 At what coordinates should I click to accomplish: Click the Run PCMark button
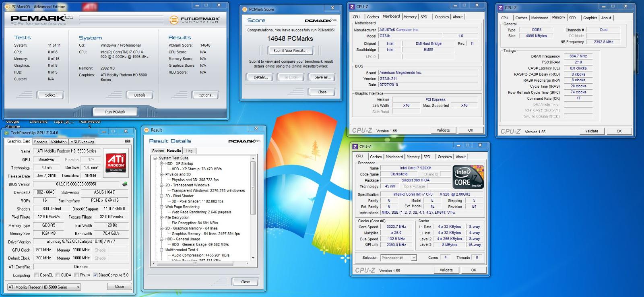tap(115, 112)
